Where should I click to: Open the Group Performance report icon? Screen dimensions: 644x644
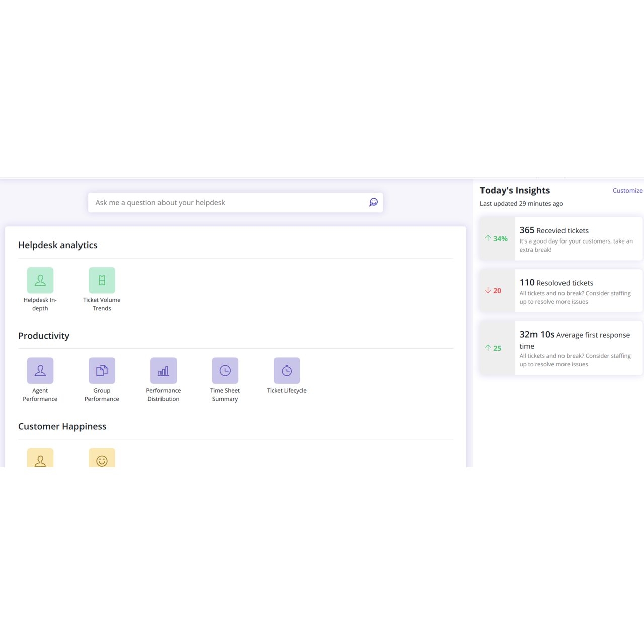tap(102, 371)
